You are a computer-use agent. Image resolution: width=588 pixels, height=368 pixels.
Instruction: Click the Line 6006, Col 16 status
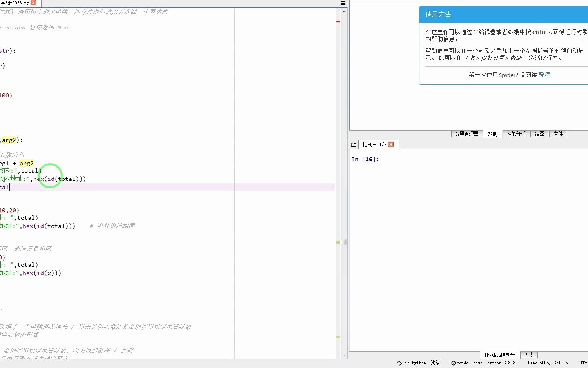pos(548,363)
